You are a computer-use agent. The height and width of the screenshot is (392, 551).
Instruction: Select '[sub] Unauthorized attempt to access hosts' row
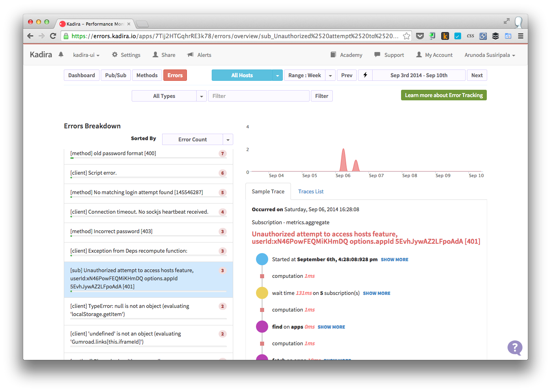pyautogui.click(x=148, y=279)
